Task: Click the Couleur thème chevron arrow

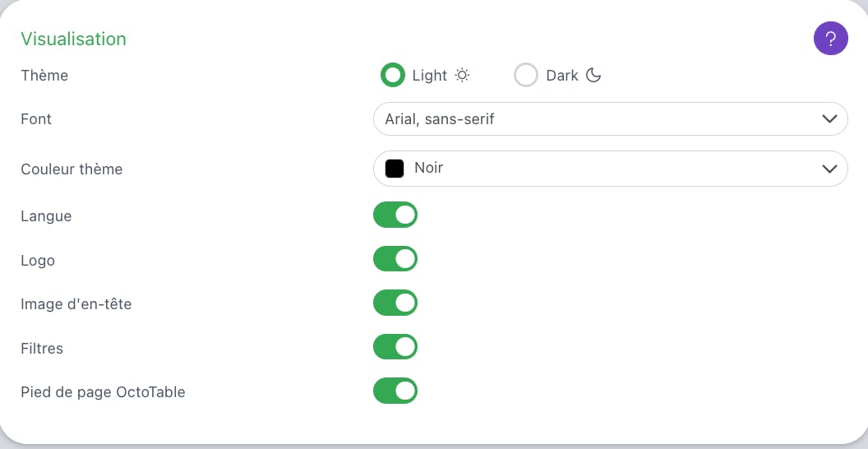Action: coord(829,169)
